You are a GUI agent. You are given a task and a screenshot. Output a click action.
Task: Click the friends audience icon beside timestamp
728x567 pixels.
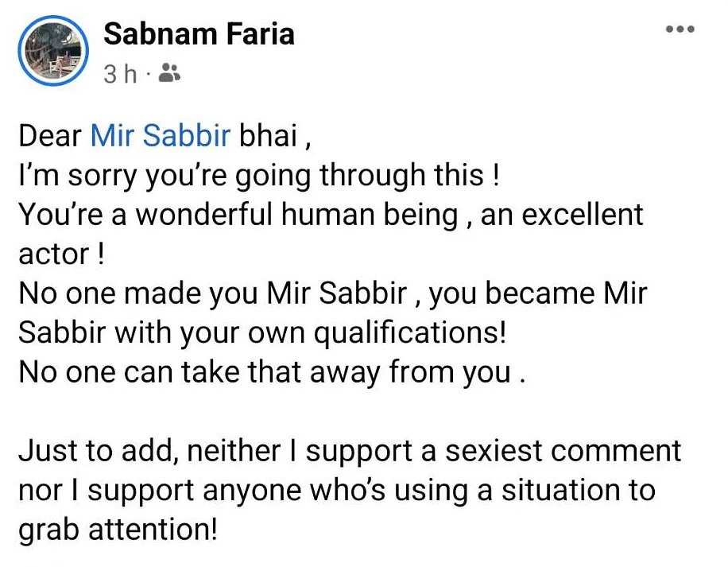coord(169,73)
